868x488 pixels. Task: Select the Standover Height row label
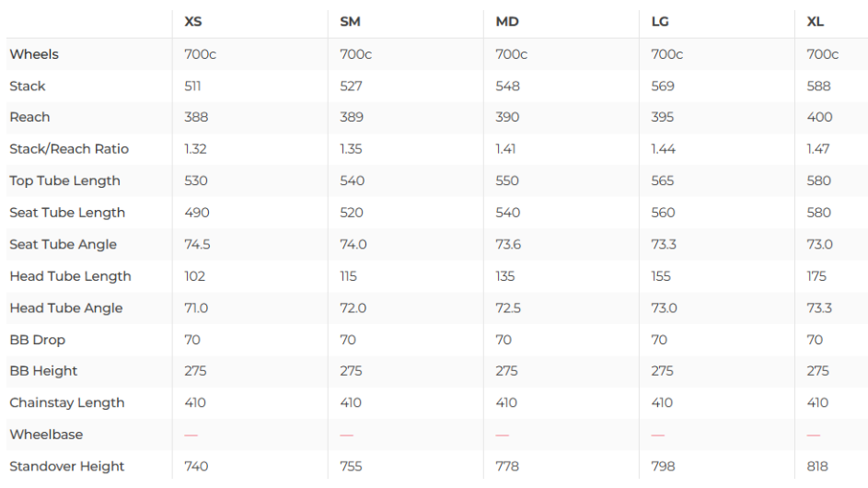coord(67,467)
